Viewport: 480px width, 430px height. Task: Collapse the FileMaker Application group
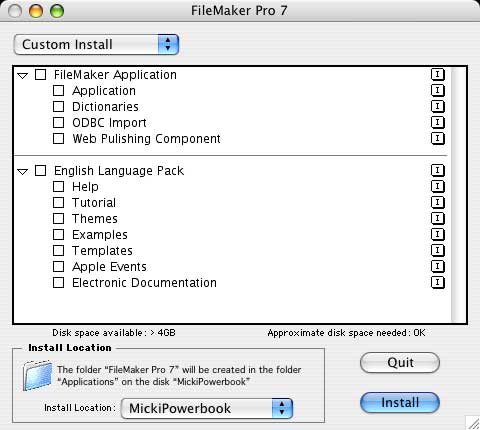23,76
